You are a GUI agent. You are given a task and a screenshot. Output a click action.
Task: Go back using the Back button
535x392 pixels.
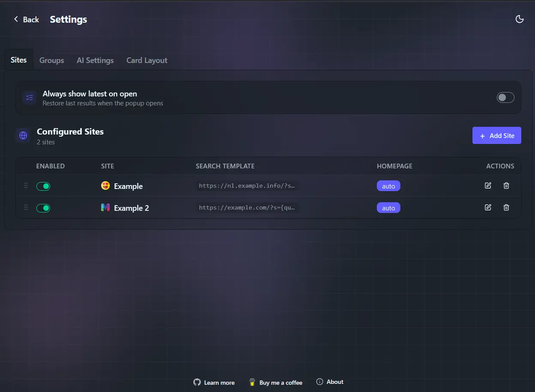point(26,19)
